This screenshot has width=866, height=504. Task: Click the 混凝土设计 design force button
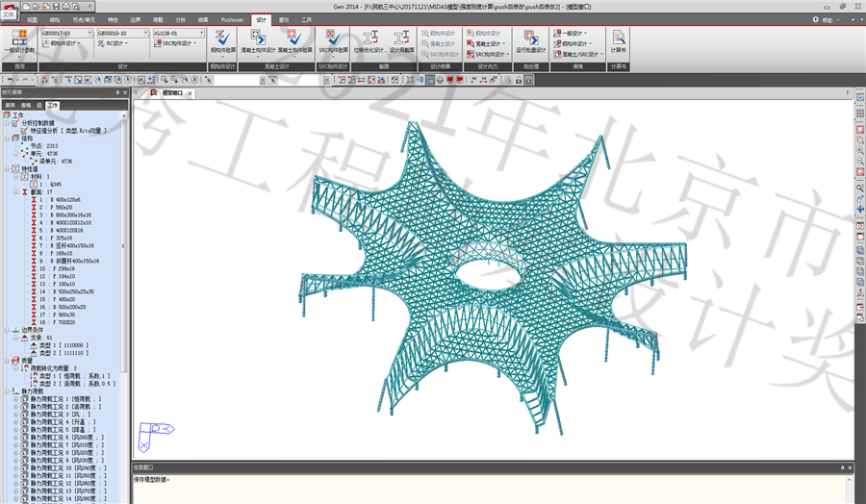(486, 43)
